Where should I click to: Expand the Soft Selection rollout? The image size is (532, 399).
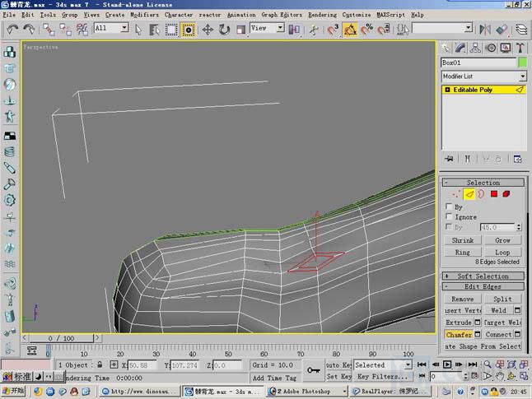[483, 276]
